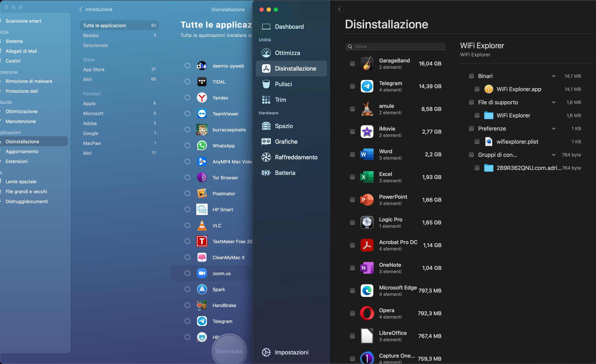Click the WiFi Explorer.app icon
The height and width of the screenshot is (364, 596).
point(489,89)
